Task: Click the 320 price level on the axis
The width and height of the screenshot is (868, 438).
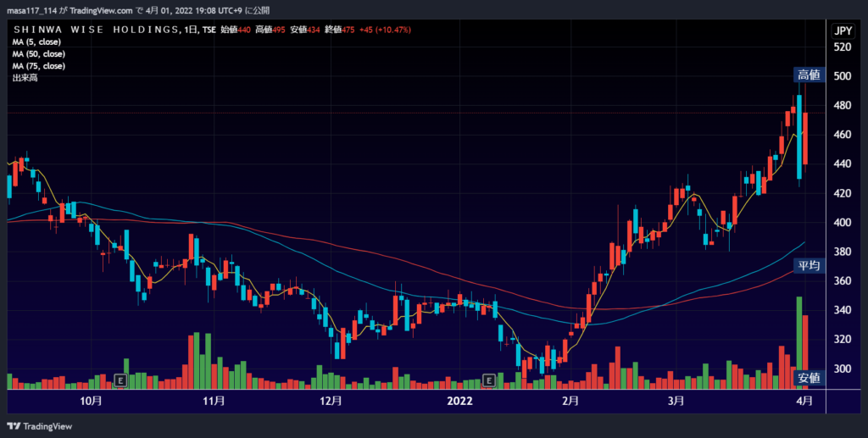Action: pos(843,340)
